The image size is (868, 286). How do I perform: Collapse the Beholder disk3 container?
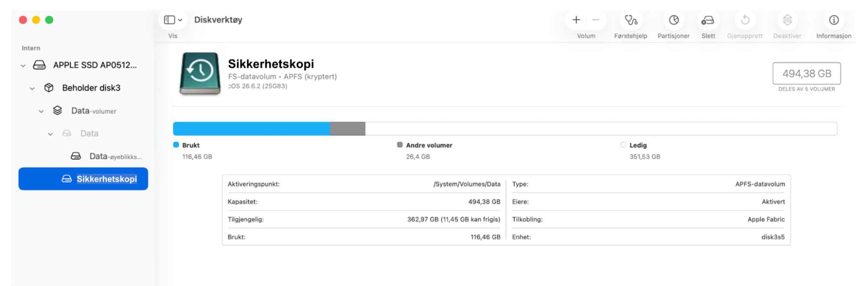[x=32, y=89]
